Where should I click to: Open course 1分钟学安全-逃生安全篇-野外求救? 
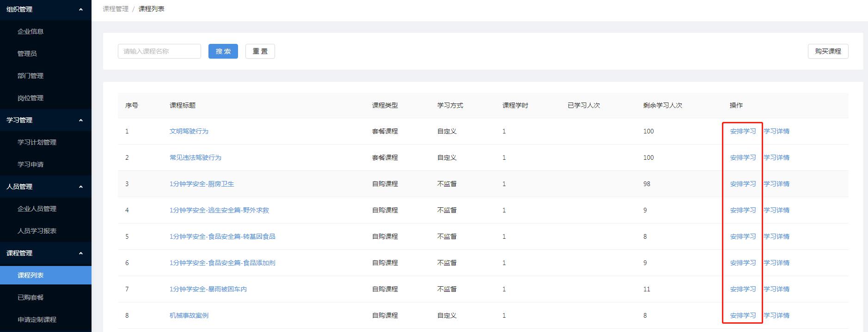tap(219, 210)
